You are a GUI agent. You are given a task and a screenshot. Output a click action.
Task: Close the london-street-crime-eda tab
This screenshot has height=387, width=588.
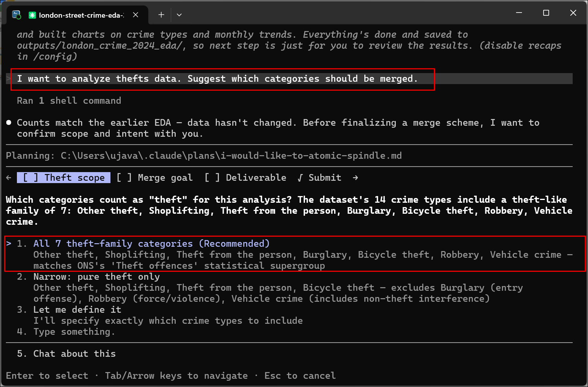[x=136, y=15]
